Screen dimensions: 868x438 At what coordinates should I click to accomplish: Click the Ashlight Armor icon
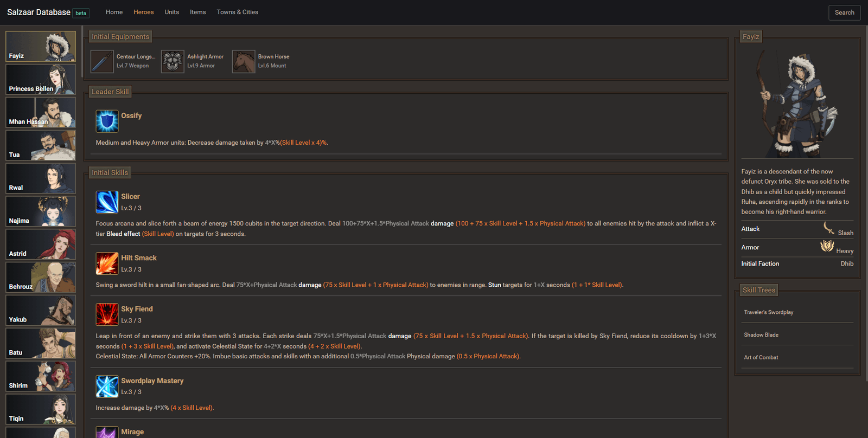(x=173, y=61)
